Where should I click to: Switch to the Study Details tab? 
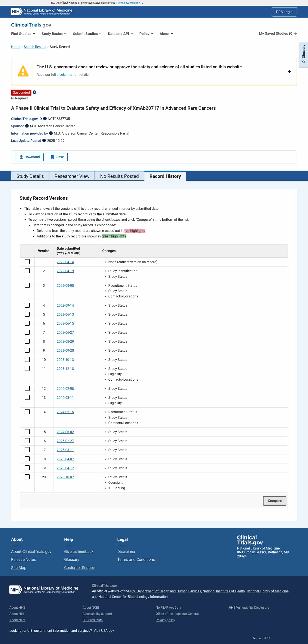[x=30, y=176]
